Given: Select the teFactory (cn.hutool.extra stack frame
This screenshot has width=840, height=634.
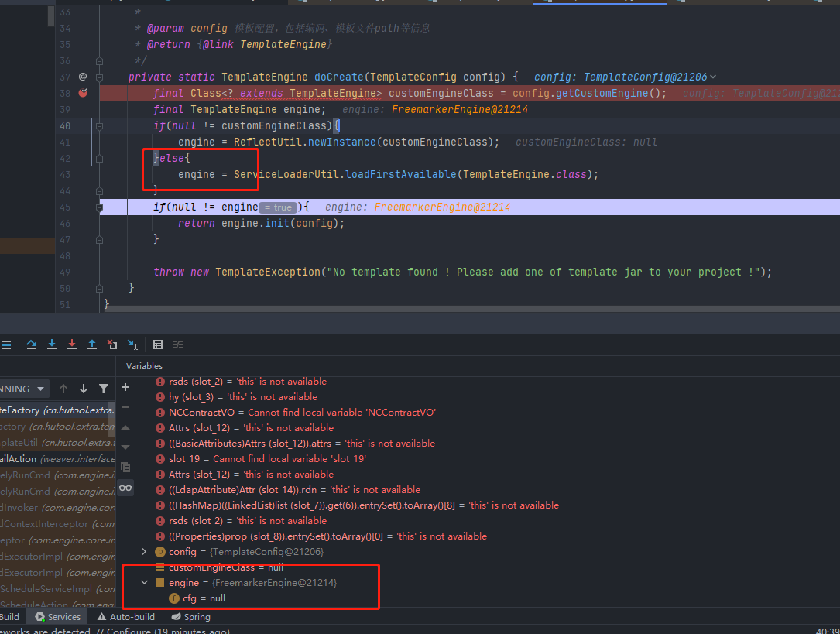Looking at the screenshot, I should pos(57,410).
